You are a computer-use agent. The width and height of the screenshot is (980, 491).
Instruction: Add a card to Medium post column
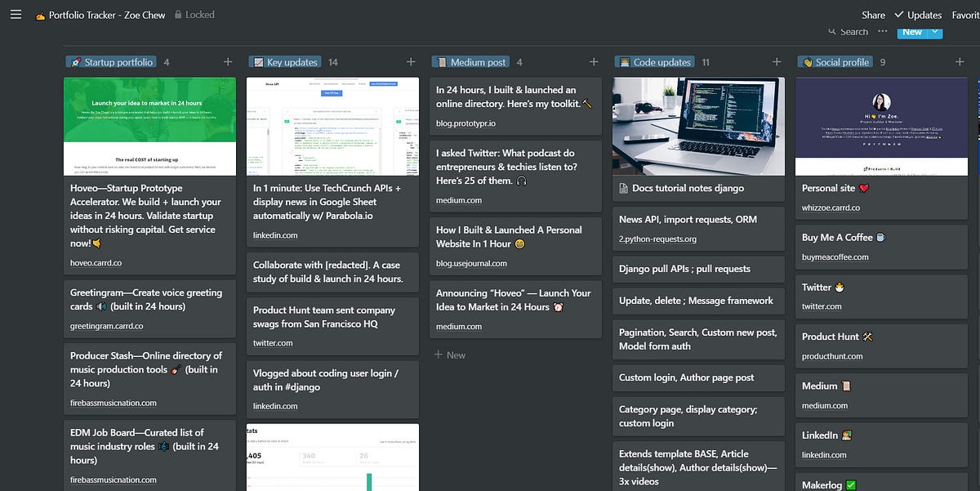pos(594,62)
